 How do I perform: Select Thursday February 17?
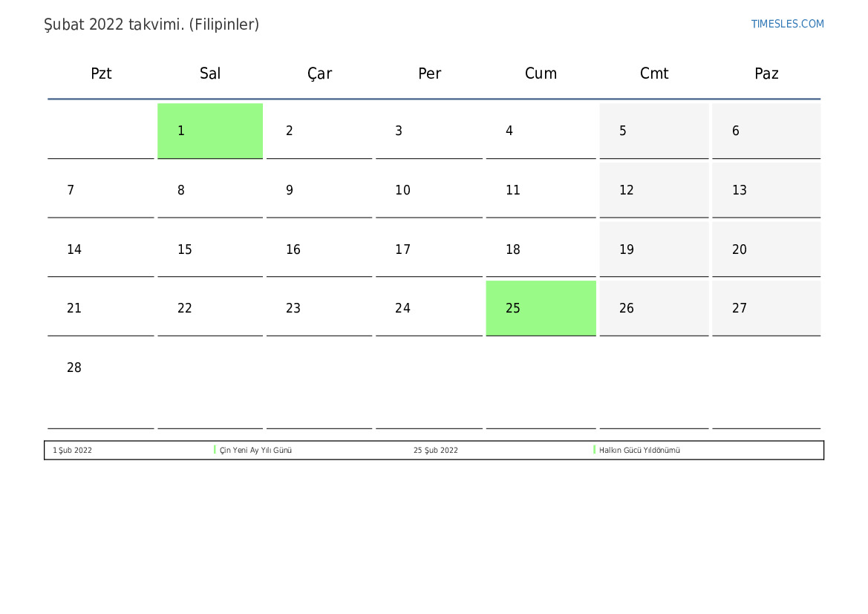coord(429,249)
